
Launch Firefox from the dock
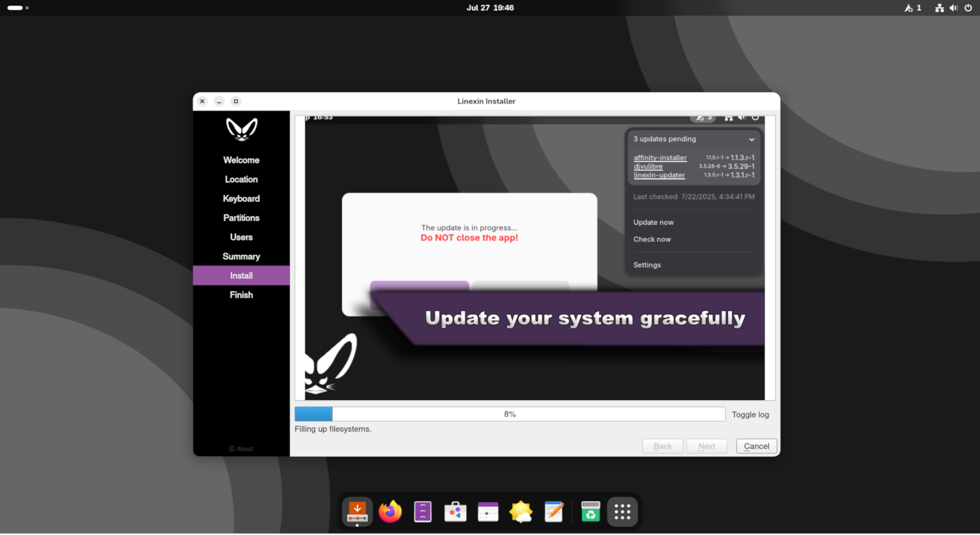[x=390, y=512]
